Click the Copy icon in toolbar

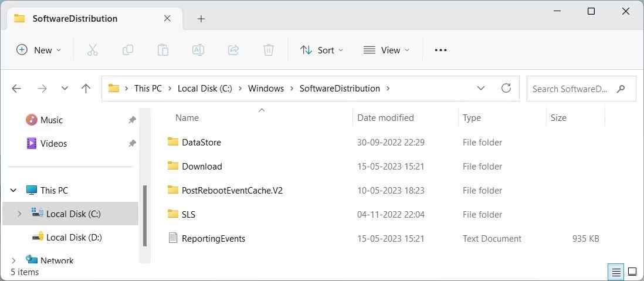coord(128,50)
